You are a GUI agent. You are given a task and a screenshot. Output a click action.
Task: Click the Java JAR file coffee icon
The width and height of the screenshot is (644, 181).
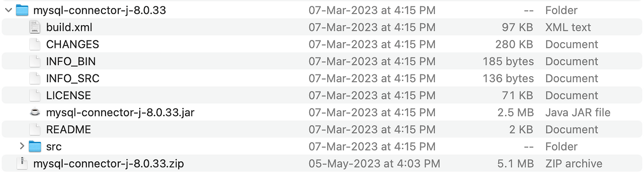pyautogui.click(x=35, y=113)
